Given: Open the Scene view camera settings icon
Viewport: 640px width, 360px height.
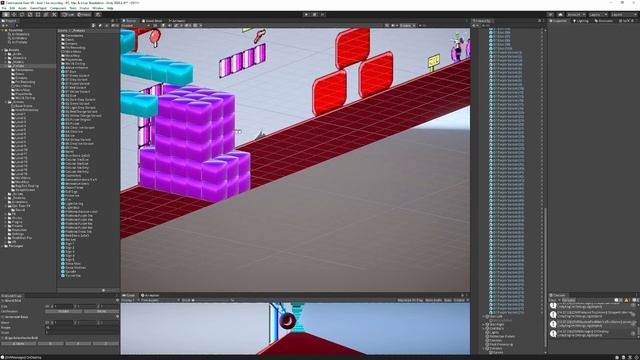Looking at the screenshot, I should [x=393, y=25].
